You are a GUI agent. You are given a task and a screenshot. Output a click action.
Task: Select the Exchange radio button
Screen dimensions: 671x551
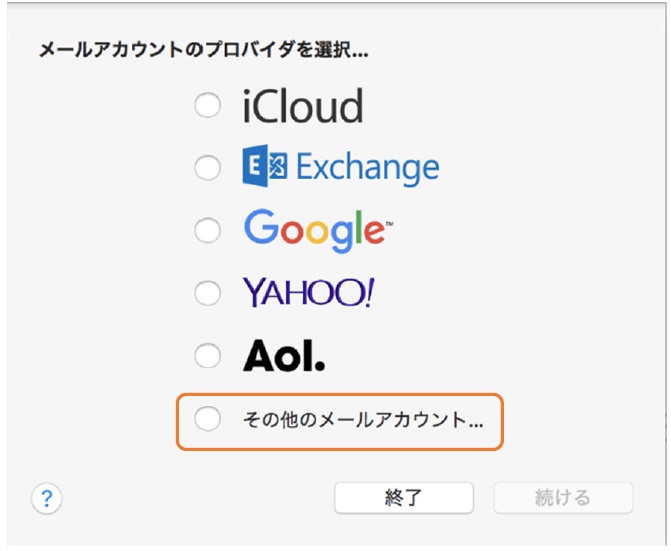click(208, 167)
